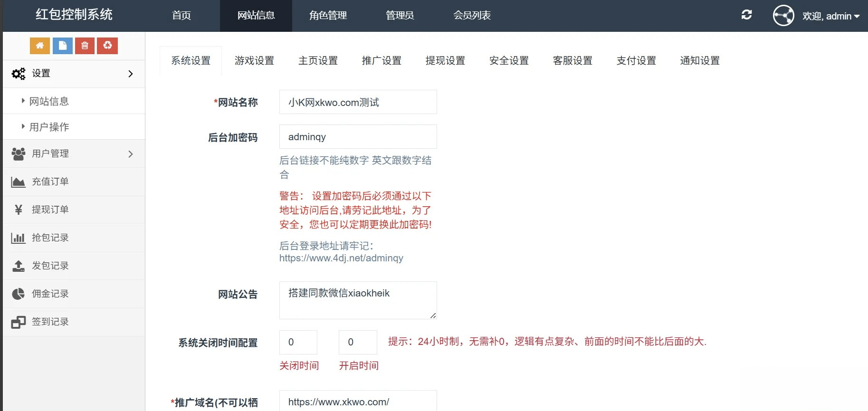Click the red recycle icon button

(x=107, y=46)
